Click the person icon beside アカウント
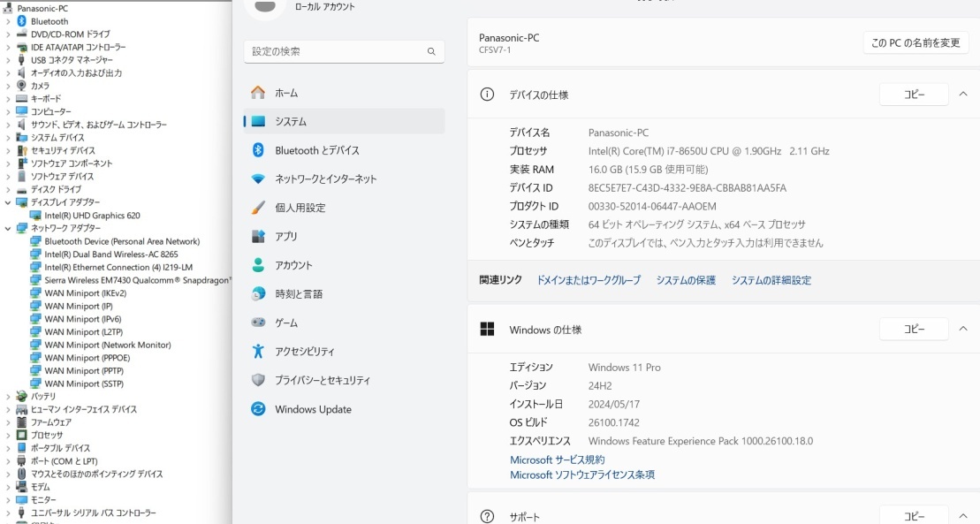The width and height of the screenshot is (980, 524). coord(258,265)
